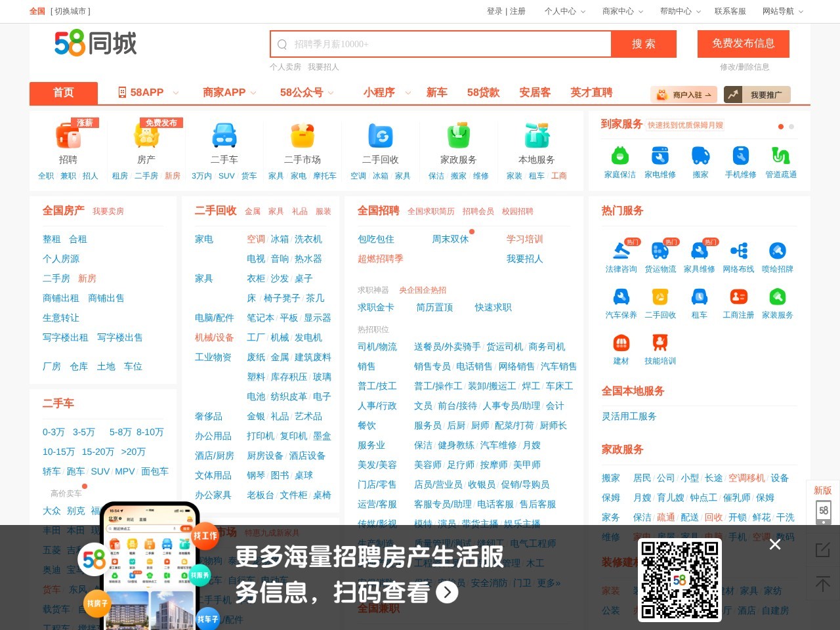Open the 包吃包住 job link

click(x=376, y=239)
